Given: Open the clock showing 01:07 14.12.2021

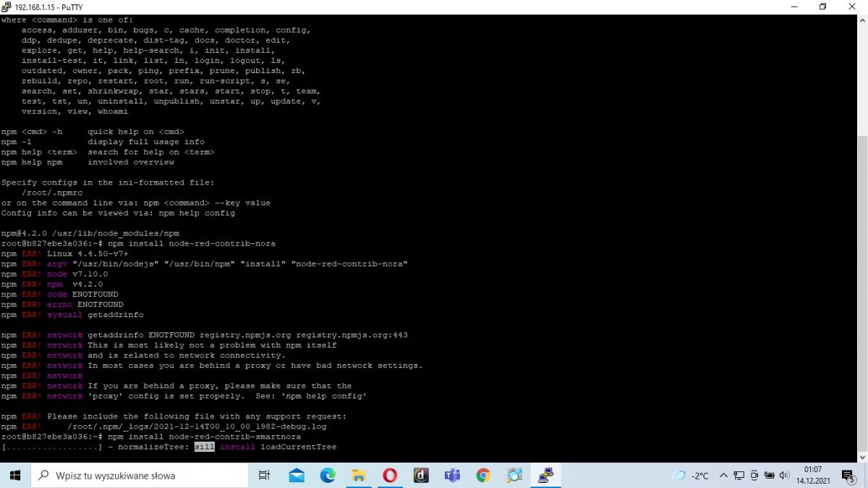Looking at the screenshot, I should pos(812,476).
